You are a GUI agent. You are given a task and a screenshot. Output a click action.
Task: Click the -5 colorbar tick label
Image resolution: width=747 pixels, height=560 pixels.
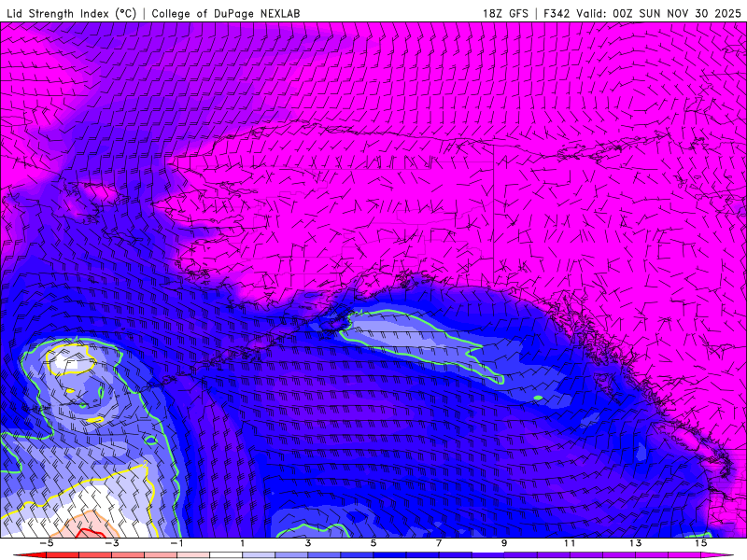[46, 543]
